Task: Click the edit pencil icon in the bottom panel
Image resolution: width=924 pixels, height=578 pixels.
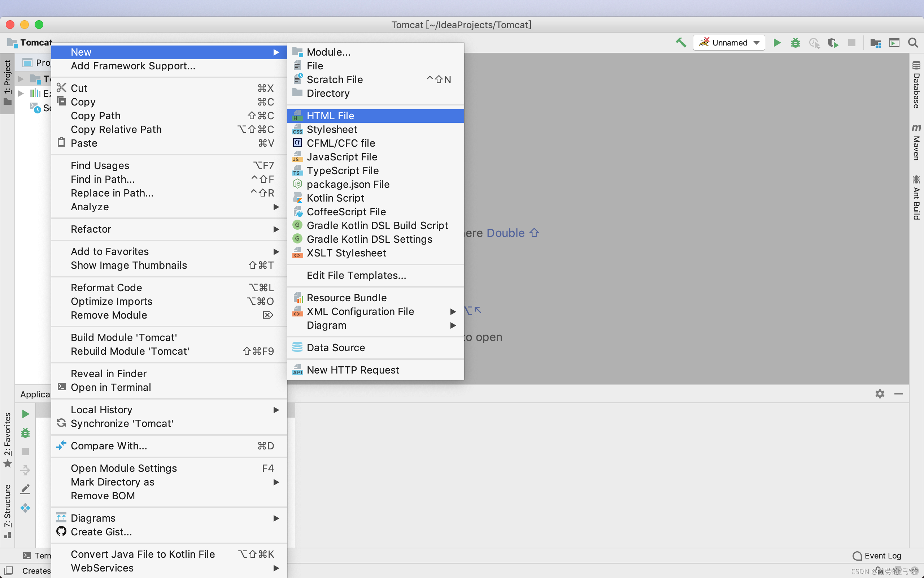Action: [25, 489]
